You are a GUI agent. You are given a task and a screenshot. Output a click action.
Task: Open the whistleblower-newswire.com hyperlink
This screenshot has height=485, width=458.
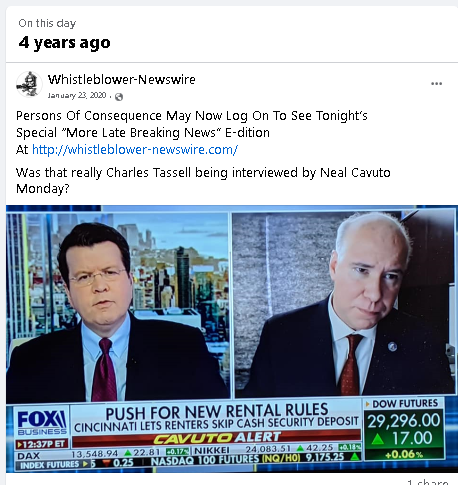(x=135, y=149)
